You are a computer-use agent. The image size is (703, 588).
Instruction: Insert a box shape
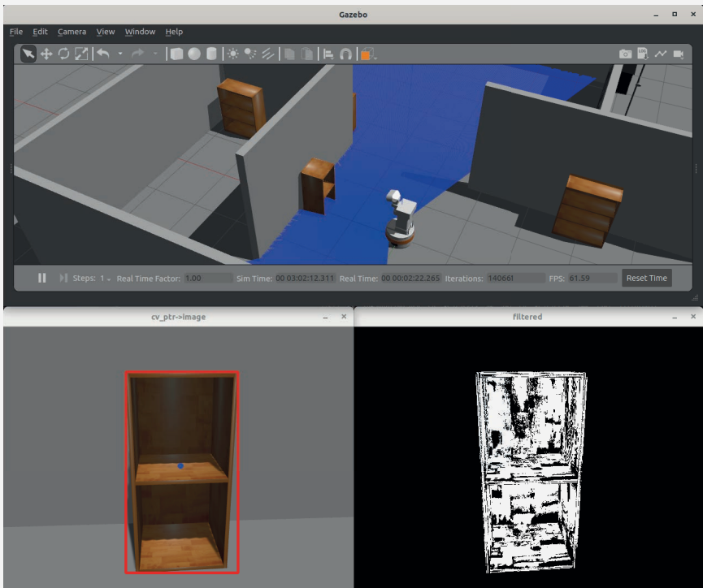(176, 54)
